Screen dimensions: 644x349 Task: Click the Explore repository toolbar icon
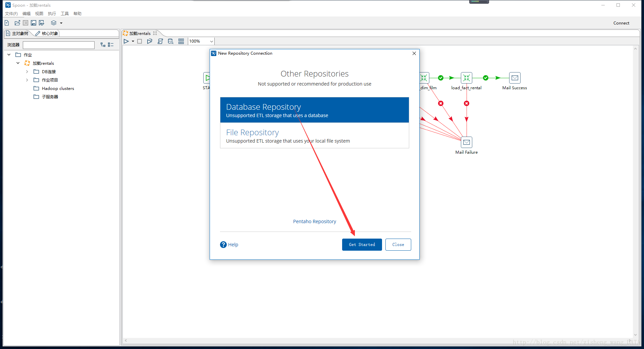tap(25, 23)
